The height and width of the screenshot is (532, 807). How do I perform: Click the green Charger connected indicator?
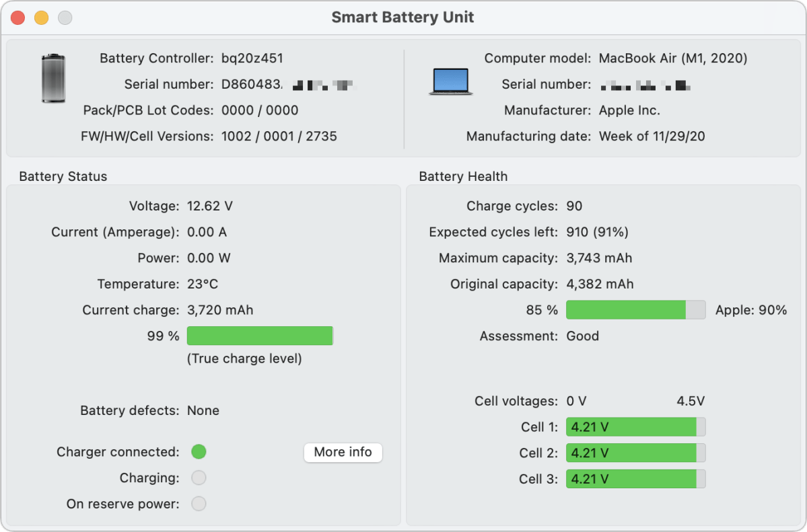point(199,452)
